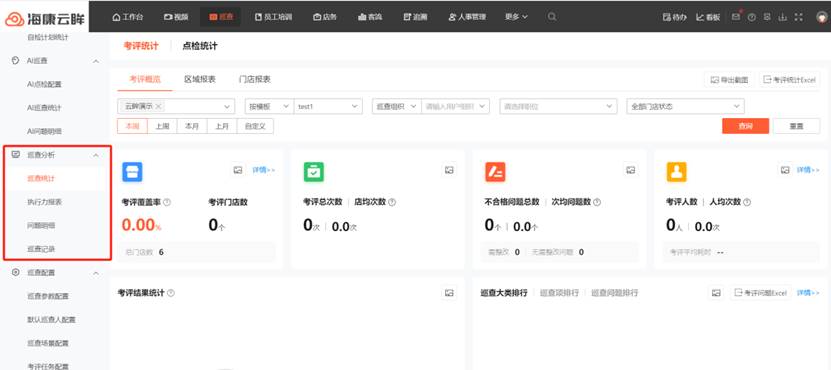Save screenshot of 巡查大类排行 panel
The image size is (831, 370).
(717, 293)
